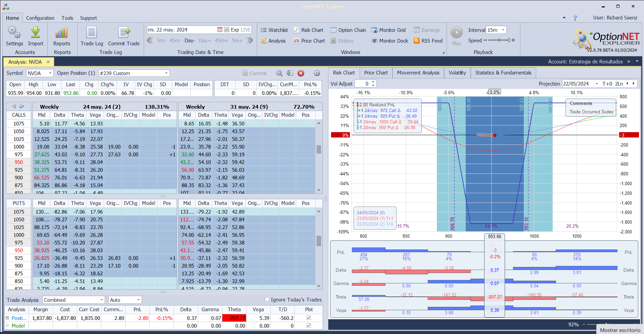Toggle Plot checkbox for Position row
This screenshot has height=334, width=644.
(x=309, y=318)
